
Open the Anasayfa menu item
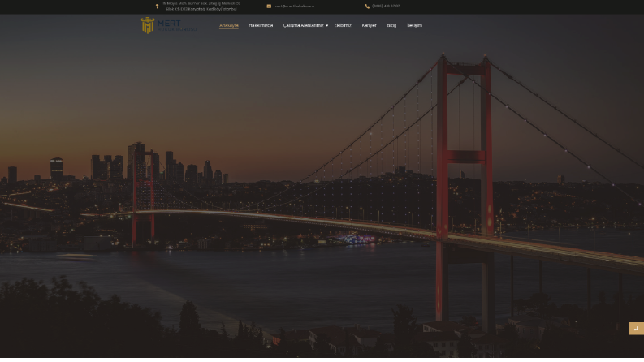229,25
